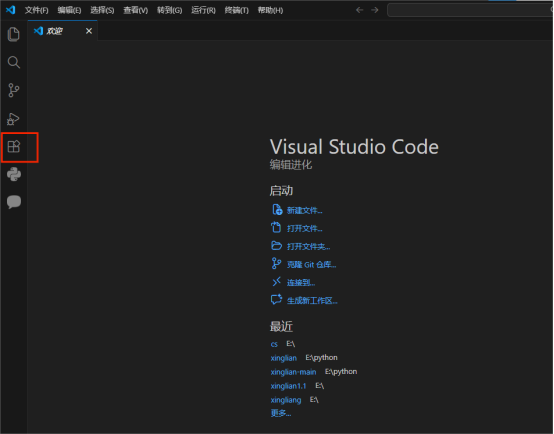The image size is (554, 434).
Task: Open the Search view icon
Action: pyautogui.click(x=13, y=62)
